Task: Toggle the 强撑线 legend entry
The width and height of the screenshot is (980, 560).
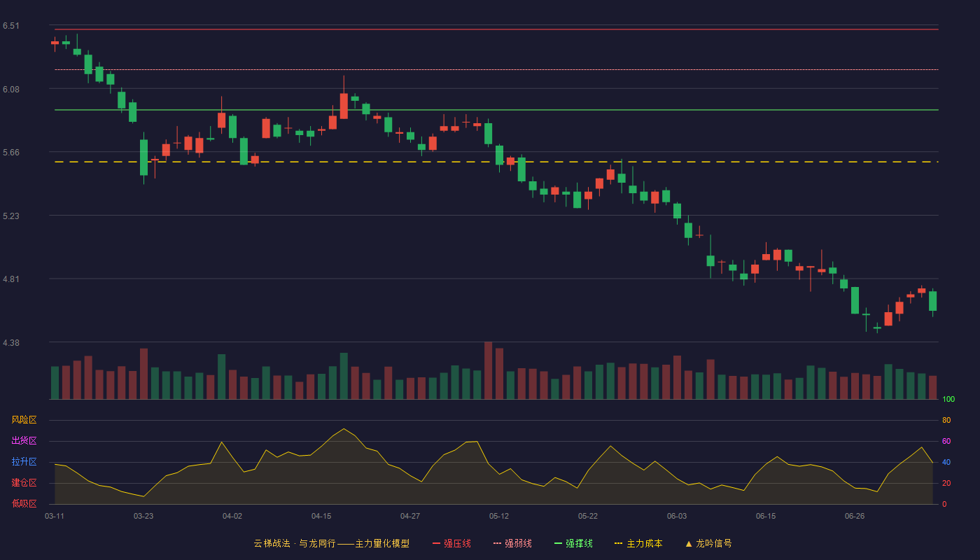Action: click(573, 543)
